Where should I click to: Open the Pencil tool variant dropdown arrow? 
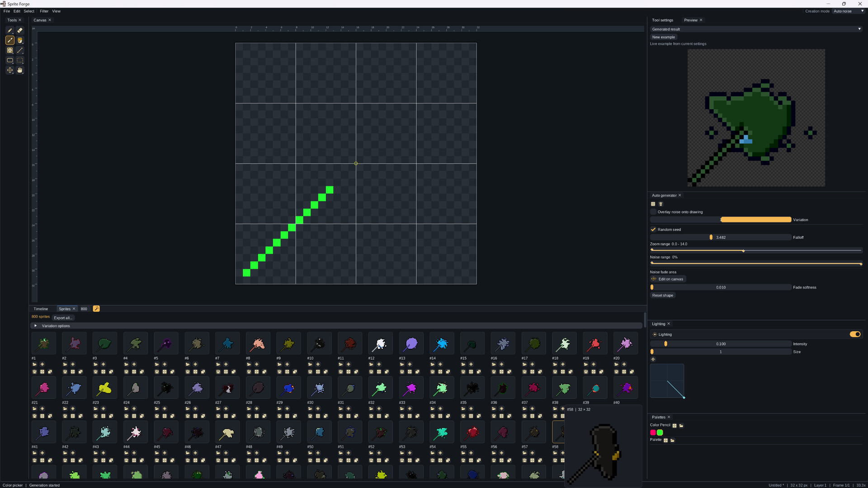(x=13, y=33)
